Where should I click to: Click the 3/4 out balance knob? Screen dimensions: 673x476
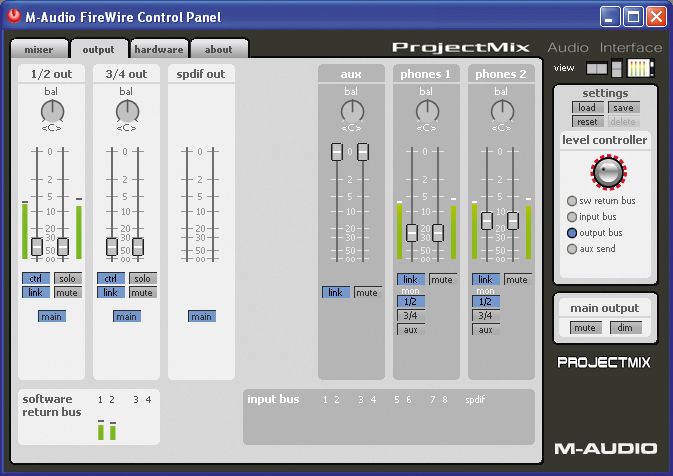coord(127,111)
